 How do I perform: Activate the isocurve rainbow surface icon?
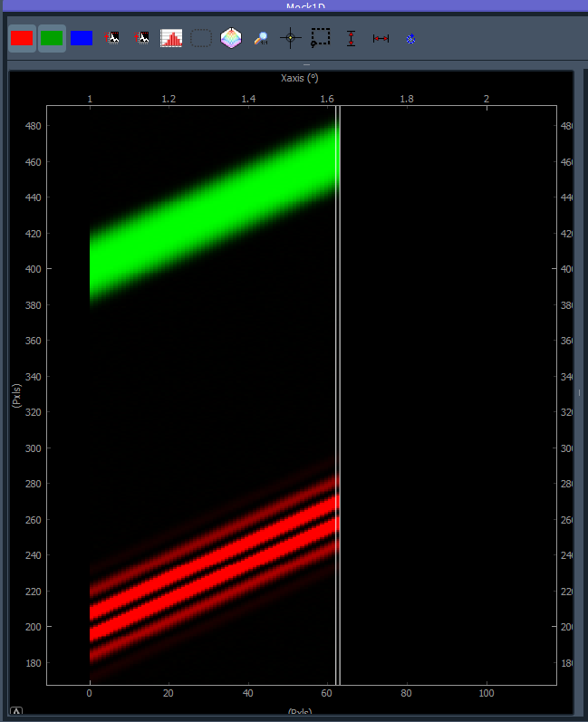coord(231,38)
